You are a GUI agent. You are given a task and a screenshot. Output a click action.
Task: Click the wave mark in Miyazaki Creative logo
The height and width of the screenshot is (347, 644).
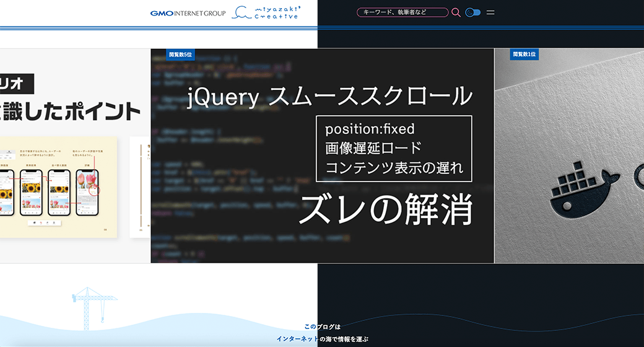[x=241, y=14]
